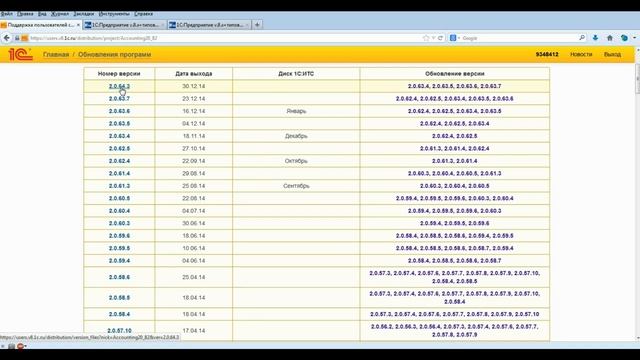Click the date cell 30.12.14
Image resolution: width=640 pixels, height=360 pixels.
[x=193, y=86]
